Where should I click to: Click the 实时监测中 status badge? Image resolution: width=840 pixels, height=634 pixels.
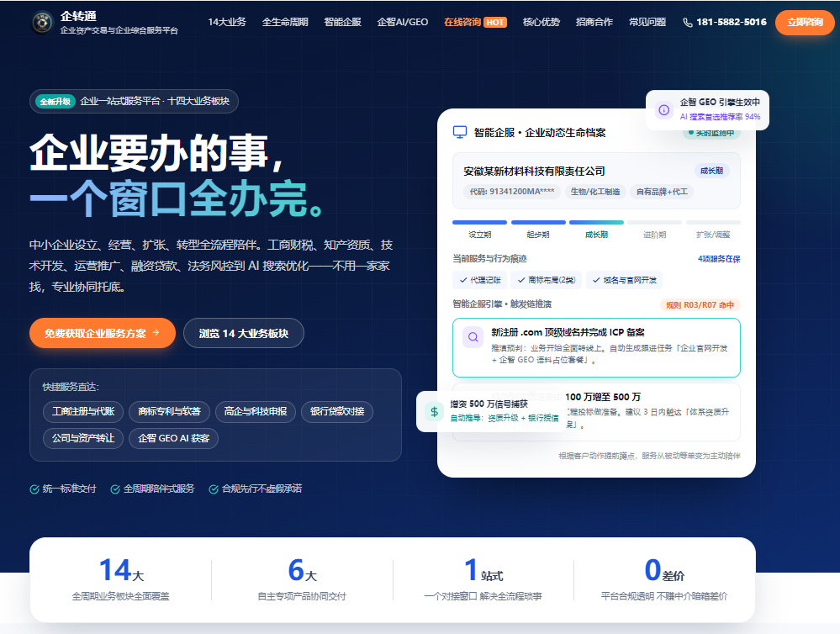point(711,133)
